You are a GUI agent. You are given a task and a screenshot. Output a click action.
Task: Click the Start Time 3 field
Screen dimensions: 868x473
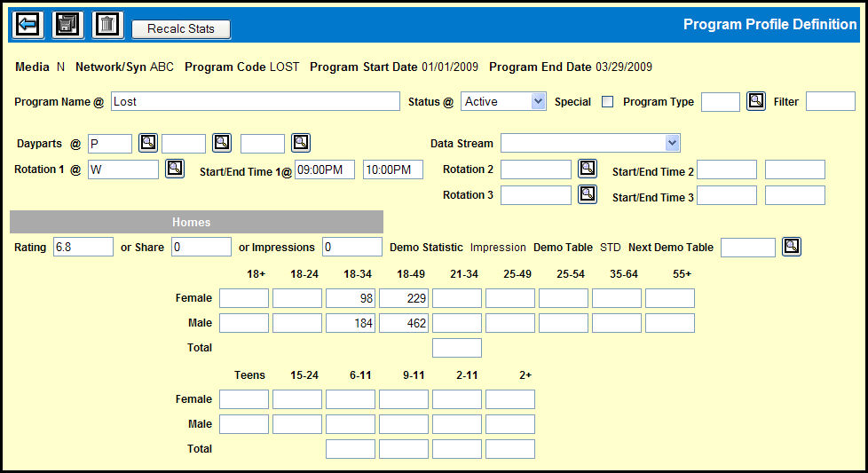tap(726, 195)
